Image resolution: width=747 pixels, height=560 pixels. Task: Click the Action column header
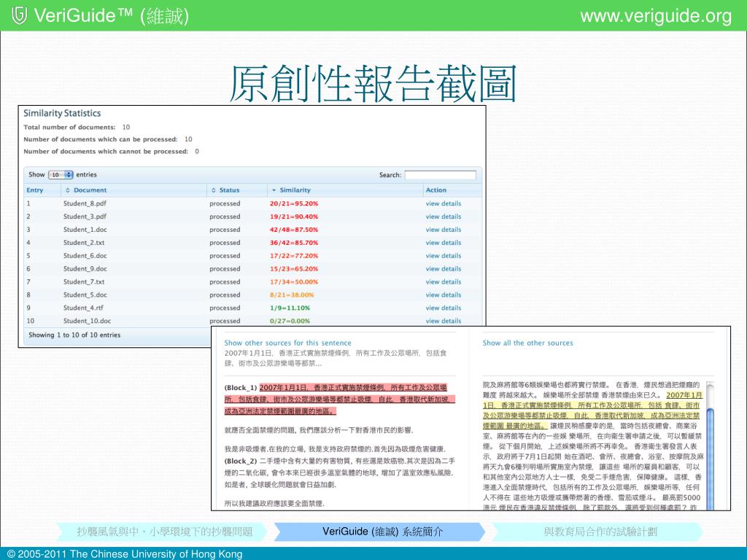[436, 190]
